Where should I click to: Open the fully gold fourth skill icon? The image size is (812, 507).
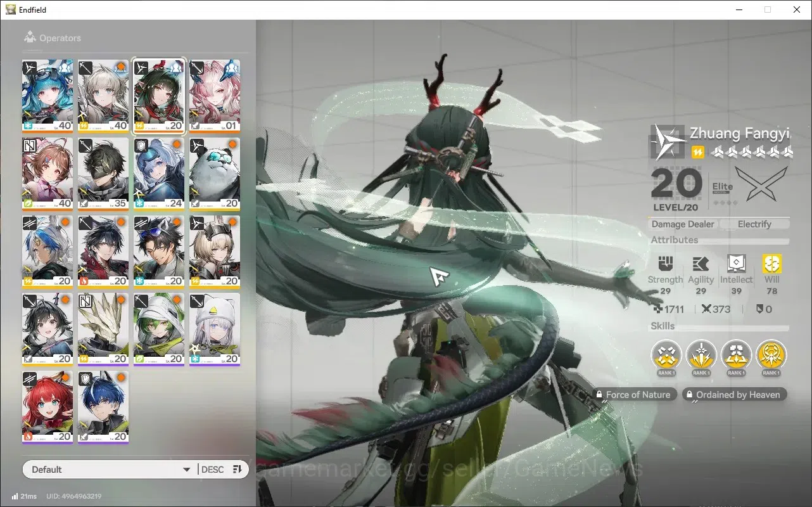[771, 355]
